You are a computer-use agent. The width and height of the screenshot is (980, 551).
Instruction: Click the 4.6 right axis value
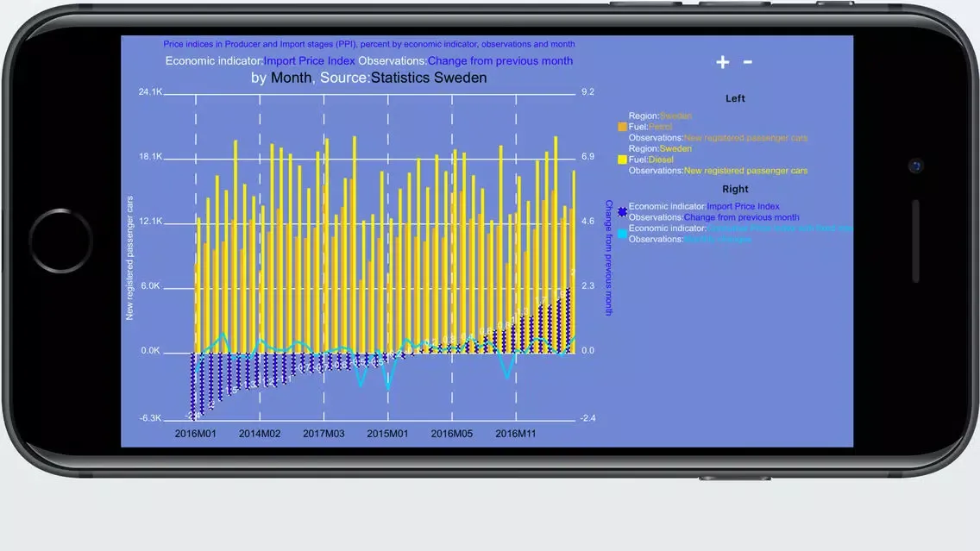(x=587, y=221)
